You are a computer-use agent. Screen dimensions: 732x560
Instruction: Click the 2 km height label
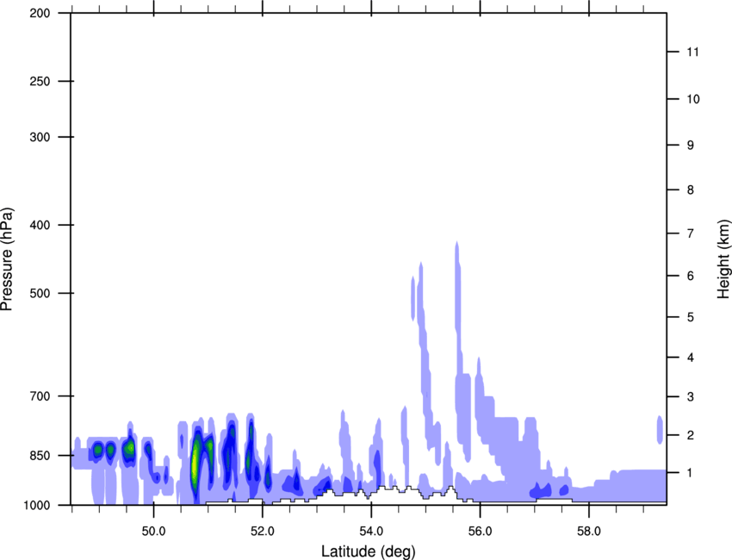[x=691, y=435]
